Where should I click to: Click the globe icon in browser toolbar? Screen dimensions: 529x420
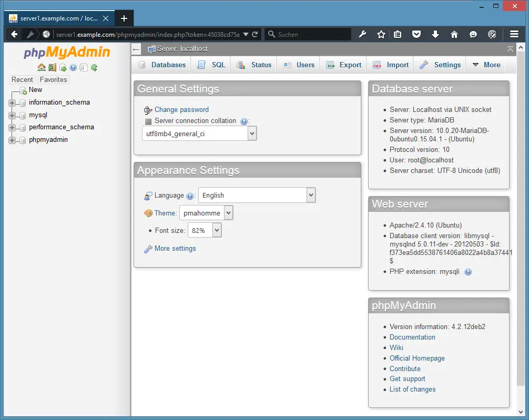coord(492,34)
